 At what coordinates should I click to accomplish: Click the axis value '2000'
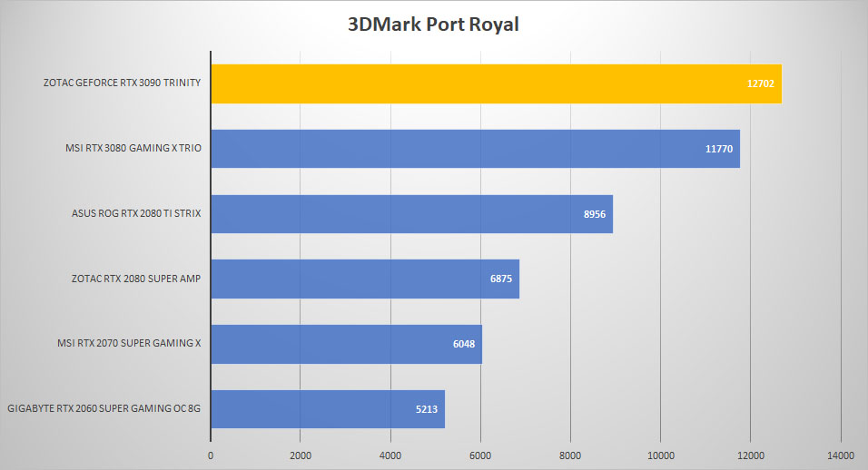pos(300,455)
